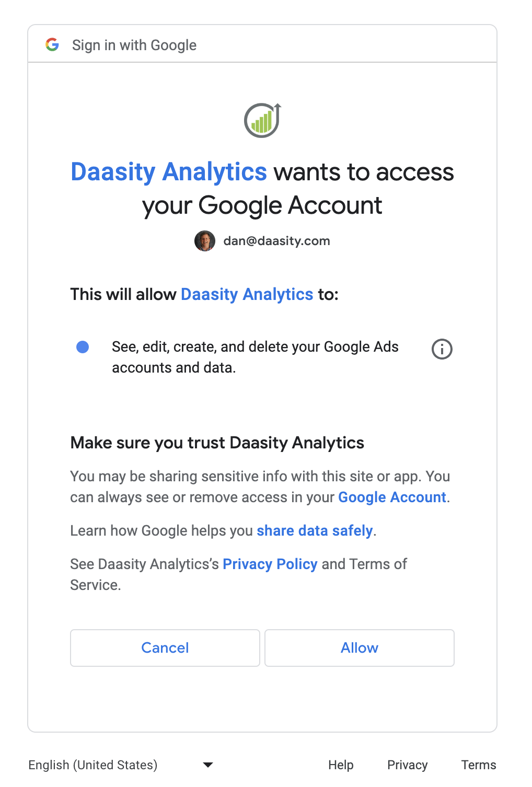The height and width of the screenshot is (787, 532).
Task: Open the info icon for Google Ads permission
Action: coord(442,349)
